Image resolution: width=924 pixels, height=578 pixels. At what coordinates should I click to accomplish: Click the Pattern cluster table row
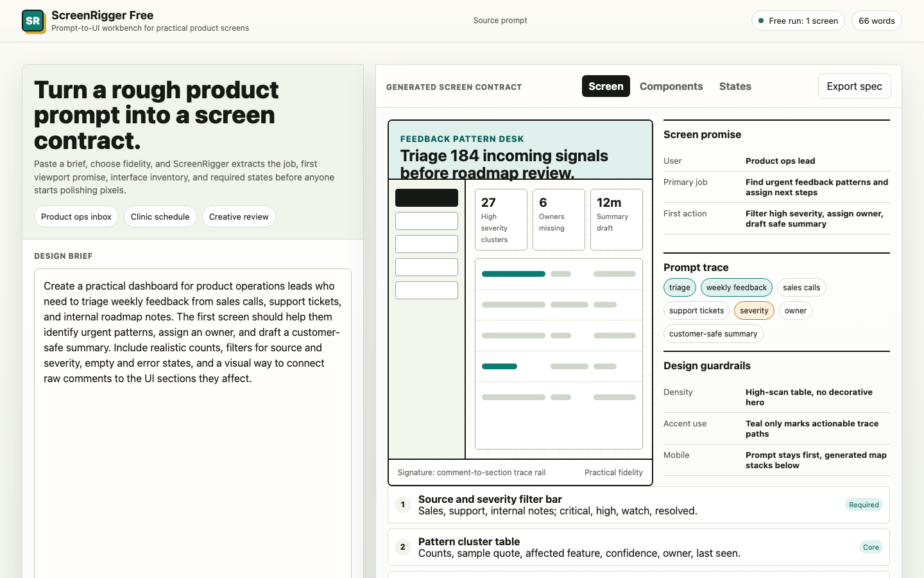pyautogui.click(x=638, y=547)
